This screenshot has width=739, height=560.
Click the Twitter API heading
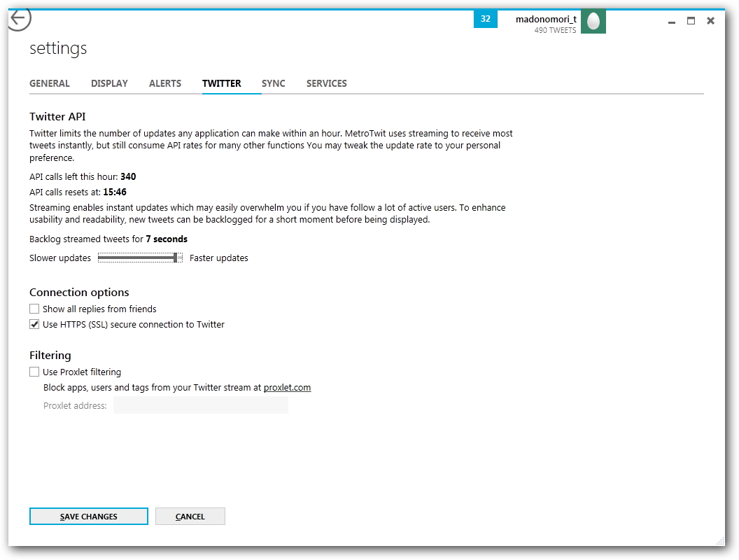pos(57,116)
